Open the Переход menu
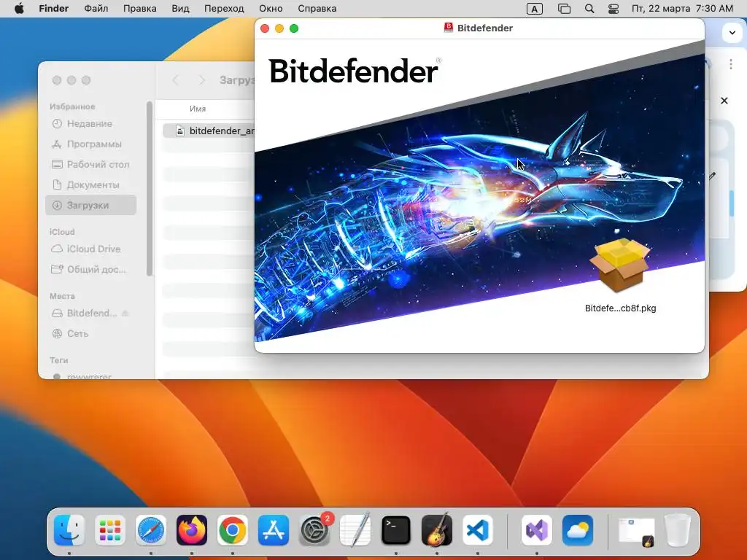The image size is (747, 560). point(224,9)
